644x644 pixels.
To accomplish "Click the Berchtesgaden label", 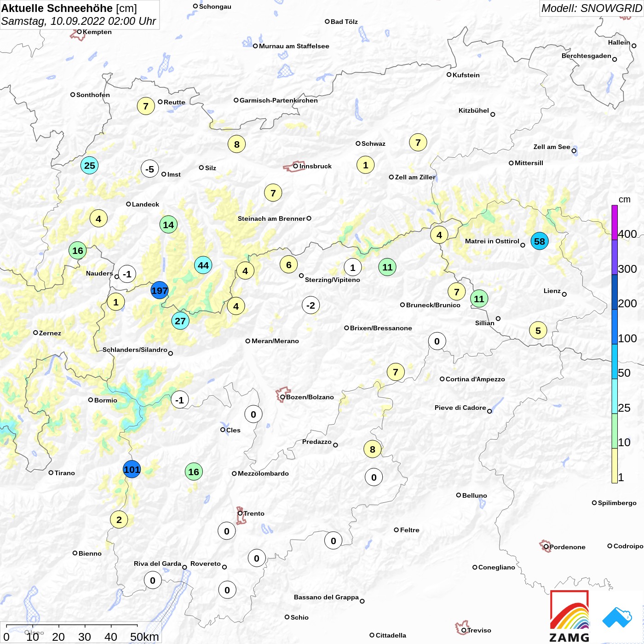I will pyautogui.click(x=586, y=56).
